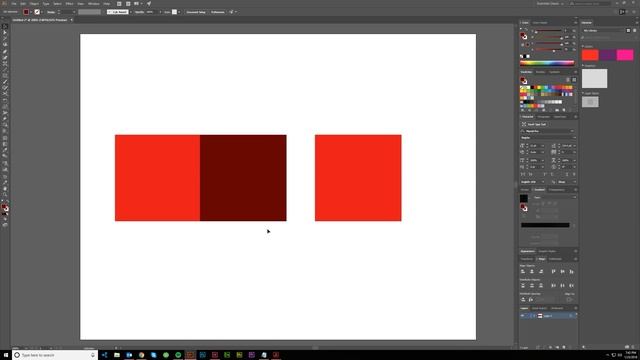
Task: Toggle visibility eye of Layer 1
Action: [x=522, y=316]
